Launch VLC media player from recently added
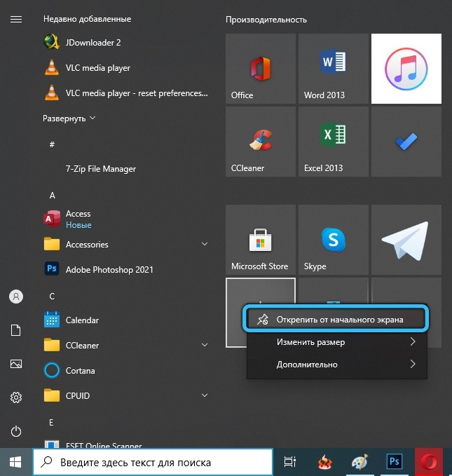Viewport: 452px width, 476px height. (97, 68)
